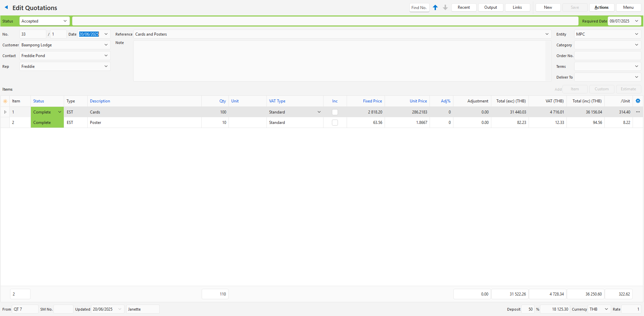Open the Menu button in top bar

pos(628,7)
